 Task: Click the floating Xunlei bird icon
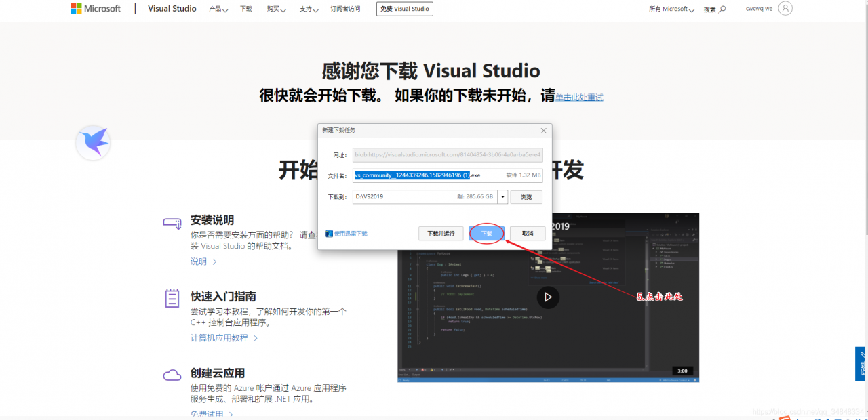pos(93,142)
